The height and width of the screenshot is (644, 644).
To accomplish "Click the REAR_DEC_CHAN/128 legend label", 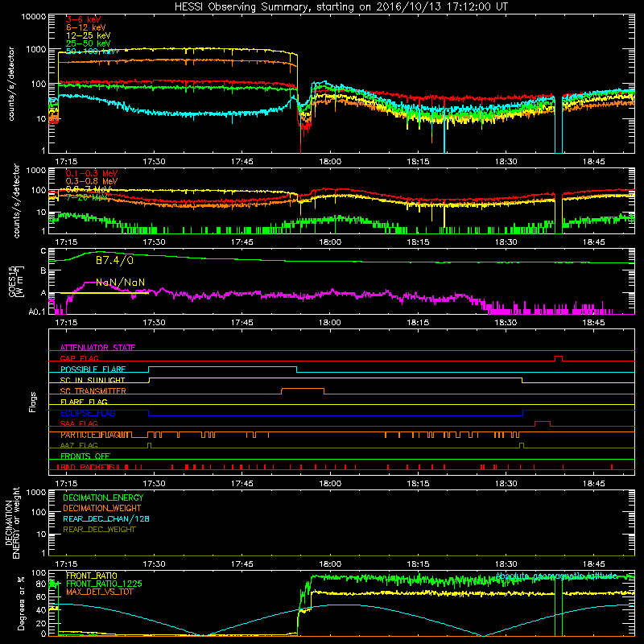I will tap(106, 518).
